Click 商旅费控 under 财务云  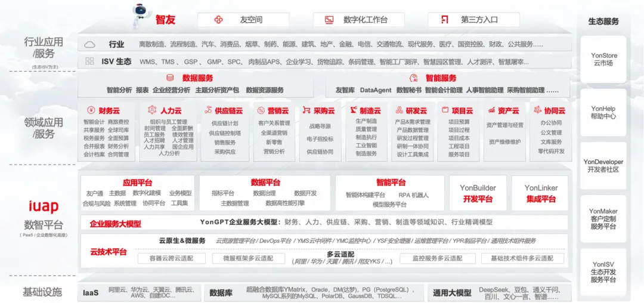click(x=118, y=122)
